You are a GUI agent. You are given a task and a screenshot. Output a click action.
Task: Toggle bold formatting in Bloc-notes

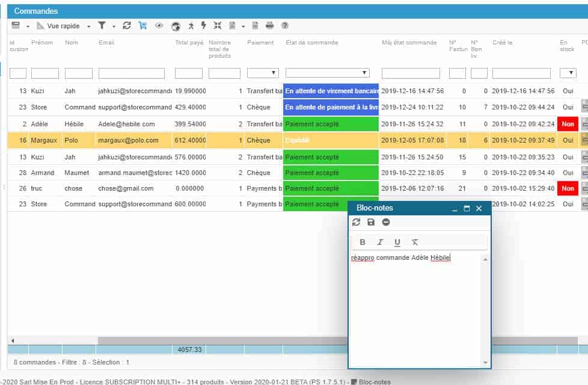click(x=363, y=242)
